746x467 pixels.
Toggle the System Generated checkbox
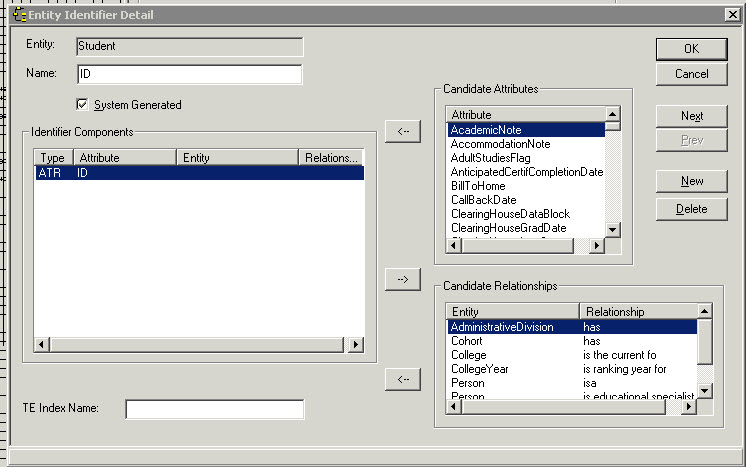pos(83,105)
